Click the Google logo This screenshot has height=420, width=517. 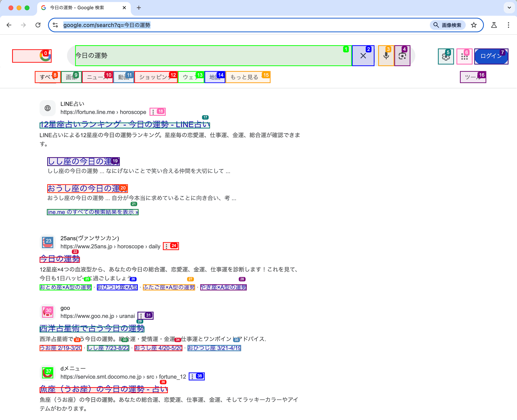coord(32,56)
